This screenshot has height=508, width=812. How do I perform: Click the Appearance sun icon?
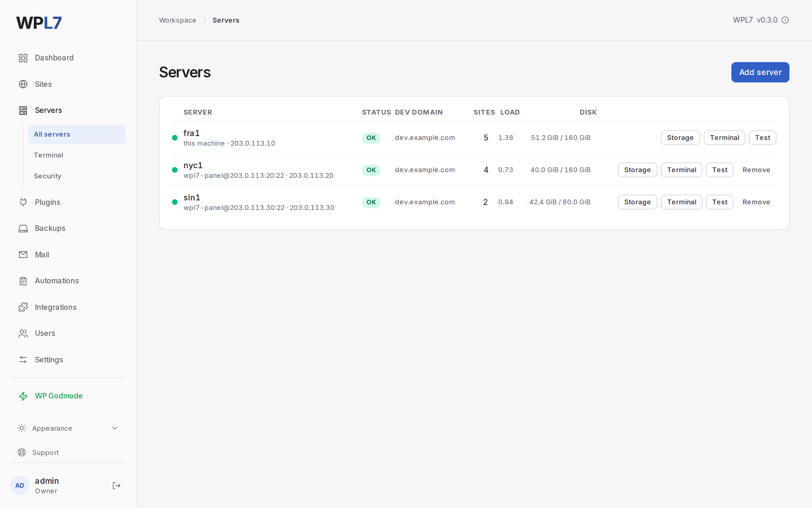pyautogui.click(x=21, y=428)
